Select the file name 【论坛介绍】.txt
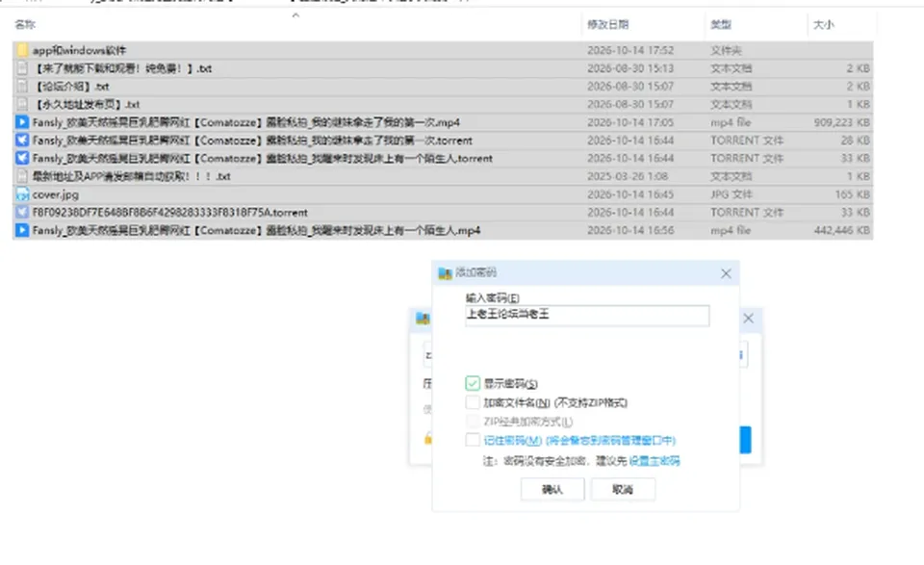 coord(71,86)
